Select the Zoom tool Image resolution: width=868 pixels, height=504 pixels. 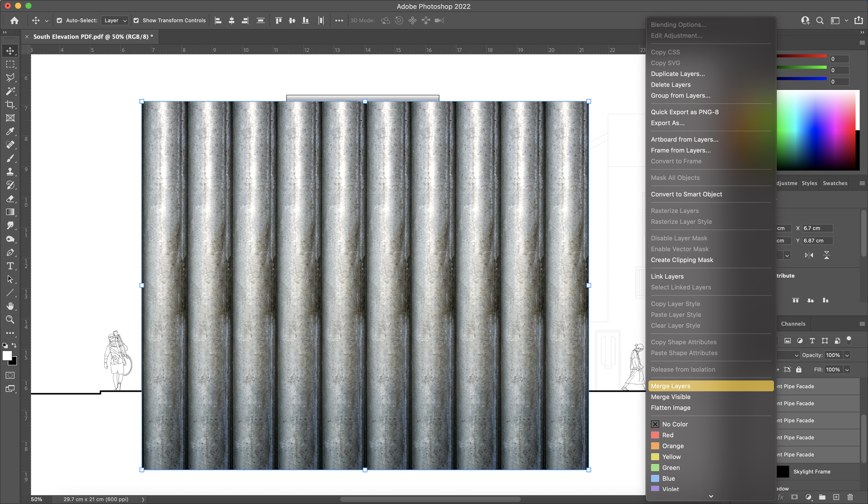10,320
